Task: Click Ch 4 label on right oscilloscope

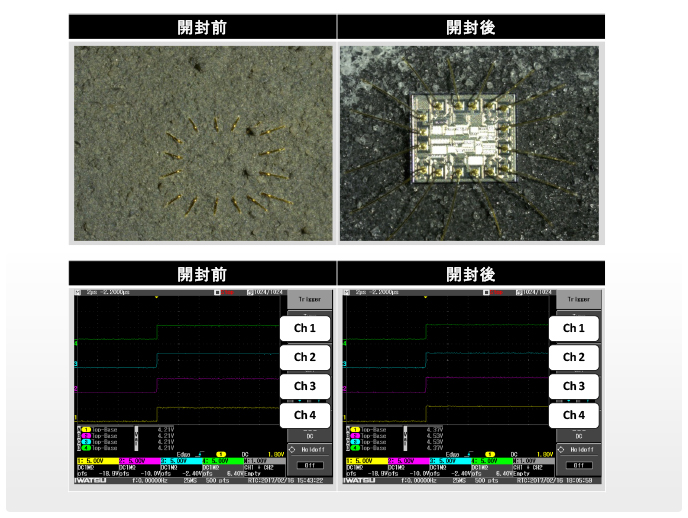Action: pos(574,415)
